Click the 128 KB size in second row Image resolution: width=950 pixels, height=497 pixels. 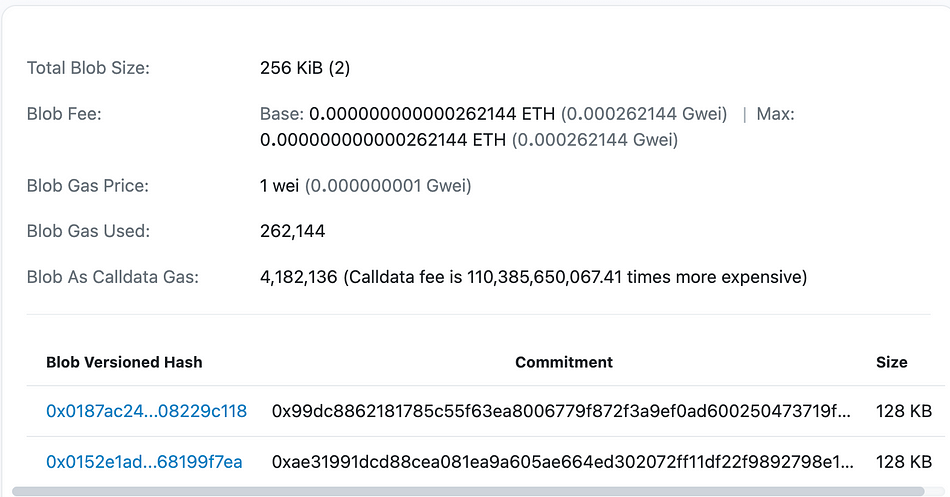point(903,462)
